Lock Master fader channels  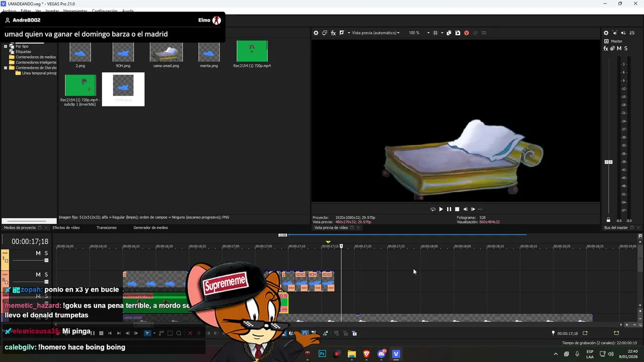pos(608,220)
